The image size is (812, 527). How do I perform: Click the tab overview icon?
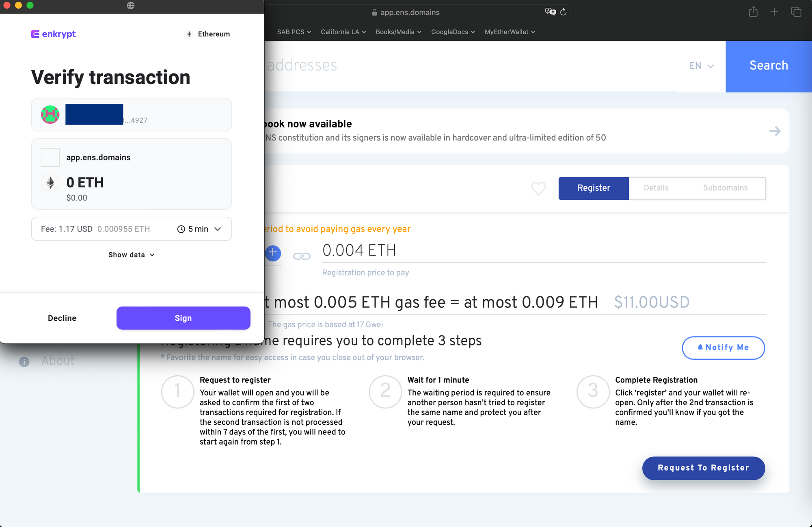(796, 12)
